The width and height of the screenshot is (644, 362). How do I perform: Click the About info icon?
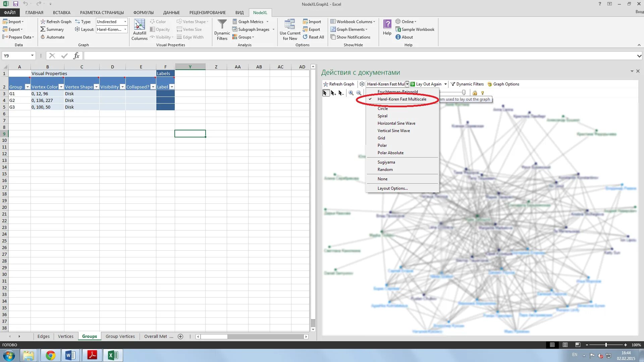coord(398,37)
